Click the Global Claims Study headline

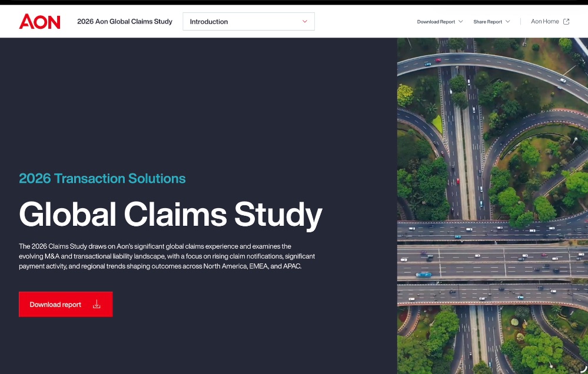tap(171, 215)
